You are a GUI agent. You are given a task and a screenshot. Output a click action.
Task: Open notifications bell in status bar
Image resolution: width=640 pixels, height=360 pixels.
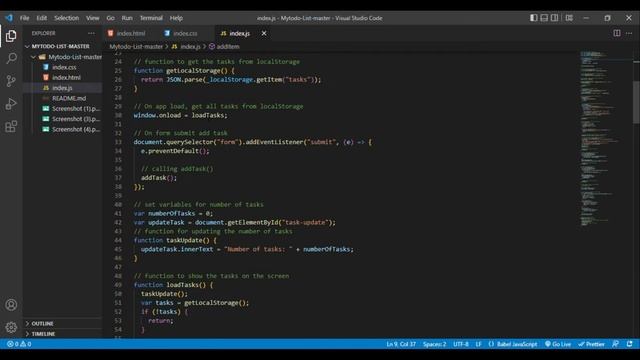tap(630, 344)
